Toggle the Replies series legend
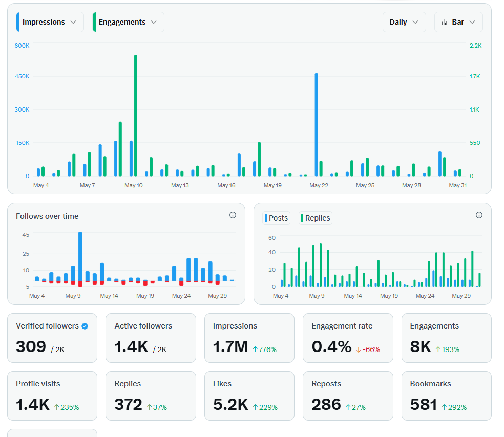 click(316, 218)
